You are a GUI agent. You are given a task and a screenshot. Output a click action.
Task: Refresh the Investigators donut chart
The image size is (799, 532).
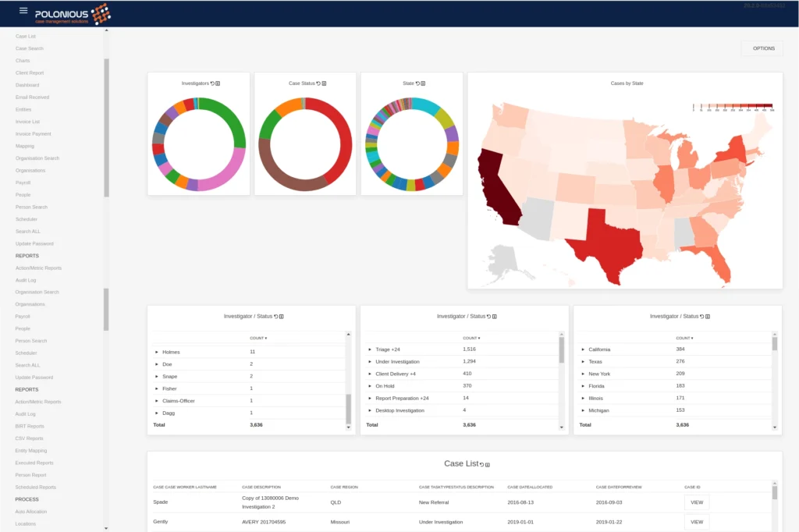click(x=212, y=83)
